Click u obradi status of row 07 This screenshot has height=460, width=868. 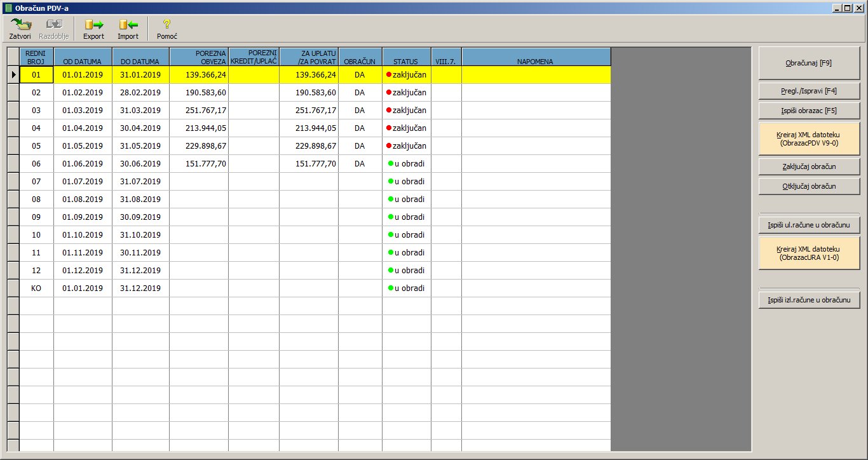[x=407, y=181]
